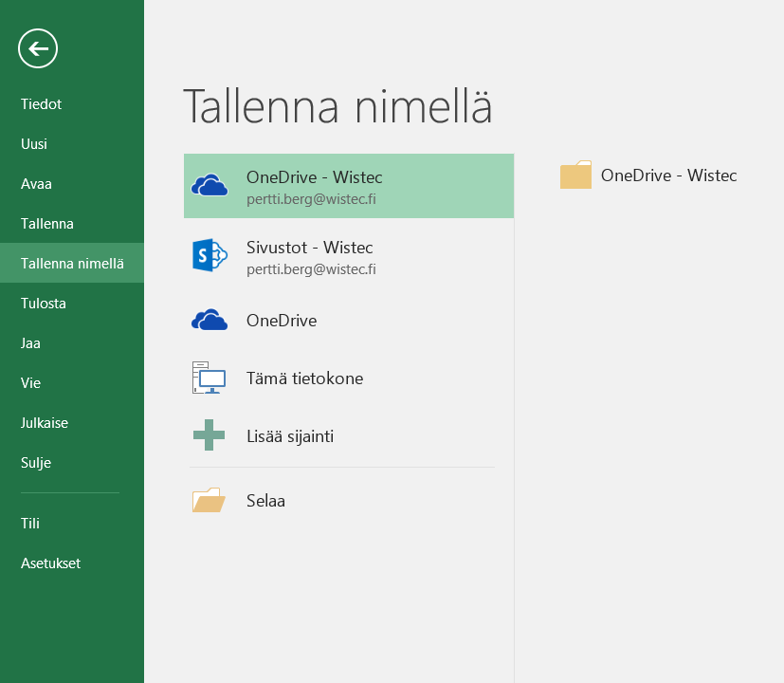
Task: Click the green plus Lisää sijainti icon
Action: [x=209, y=435]
